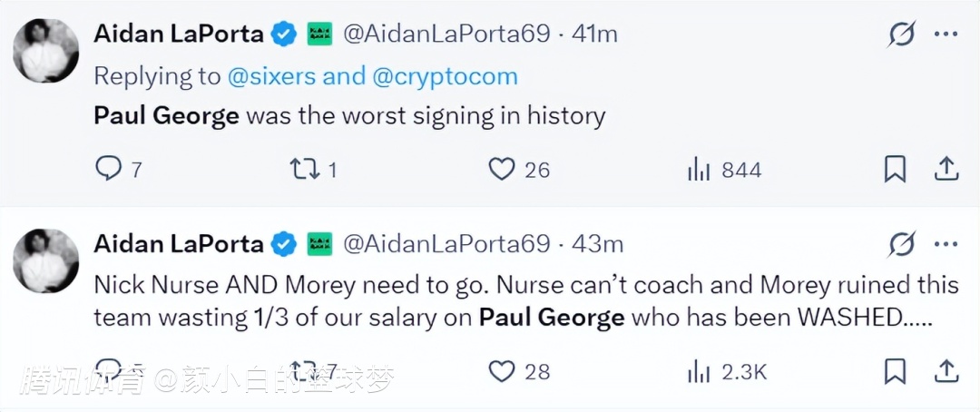The height and width of the screenshot is (412, 980).
Task: Click the second tweet's profile avatar
Action: tap(45, 260)
